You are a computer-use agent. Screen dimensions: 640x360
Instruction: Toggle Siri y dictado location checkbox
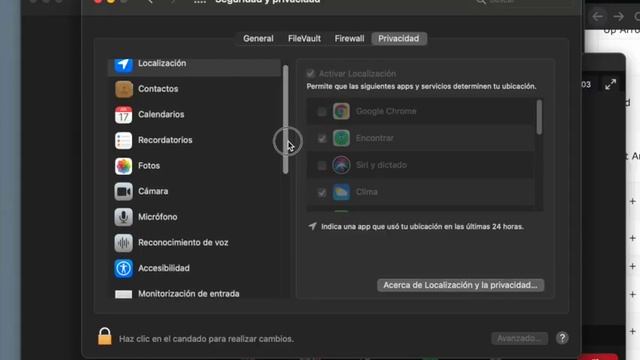[322, 165]
